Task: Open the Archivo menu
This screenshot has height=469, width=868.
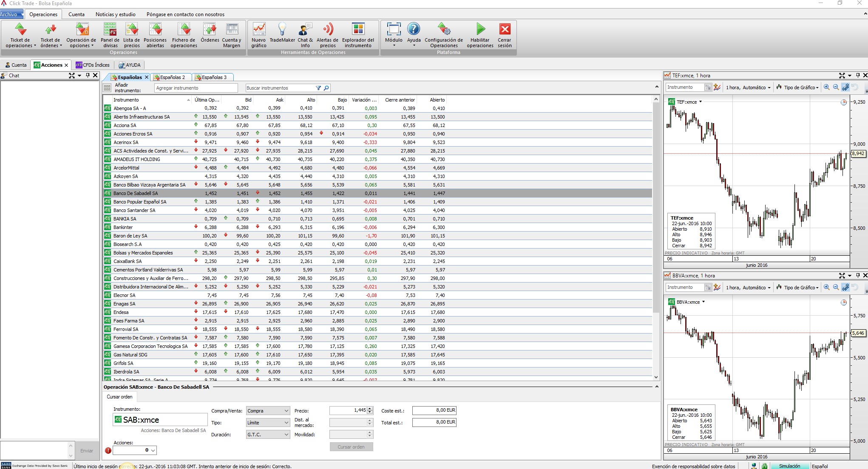Action: pos(11,14)
